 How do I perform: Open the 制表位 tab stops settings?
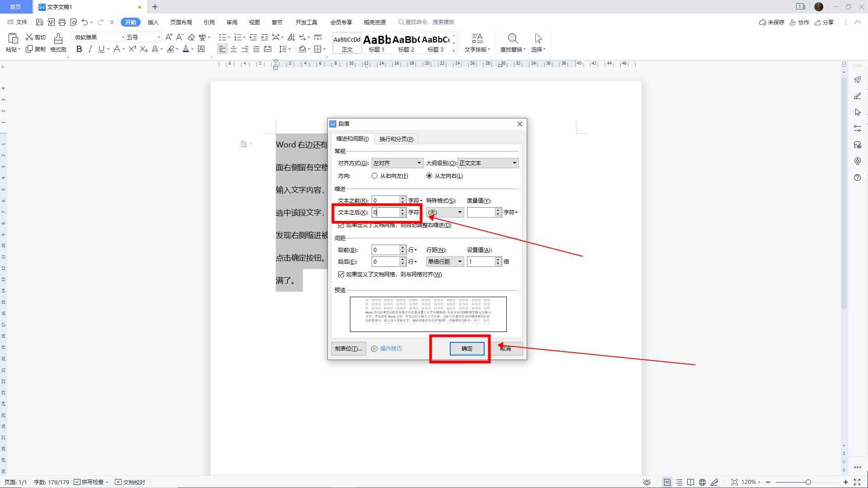348,348
